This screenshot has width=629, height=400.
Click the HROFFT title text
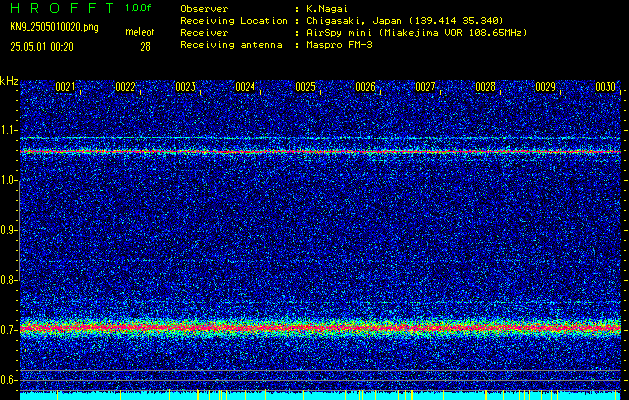(61, 8)
